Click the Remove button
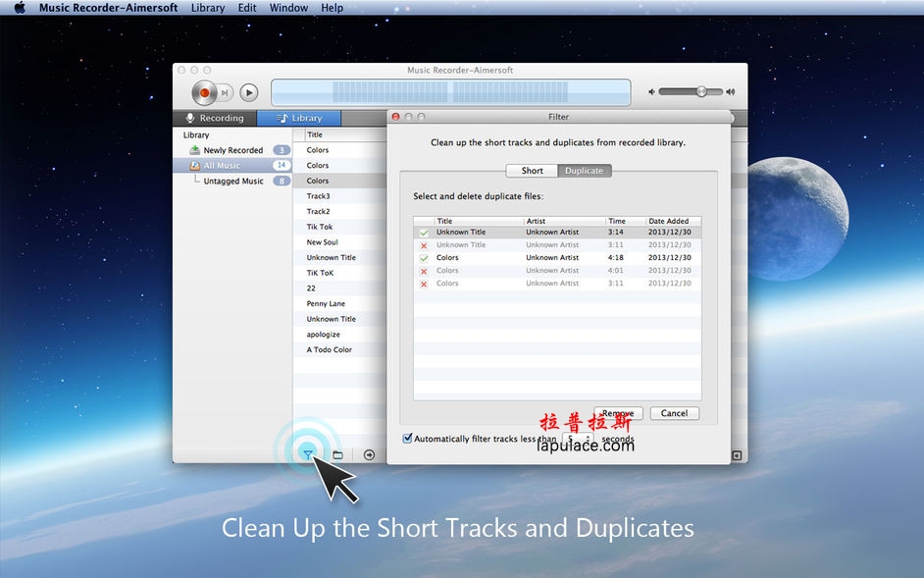 tap(618, 413)
